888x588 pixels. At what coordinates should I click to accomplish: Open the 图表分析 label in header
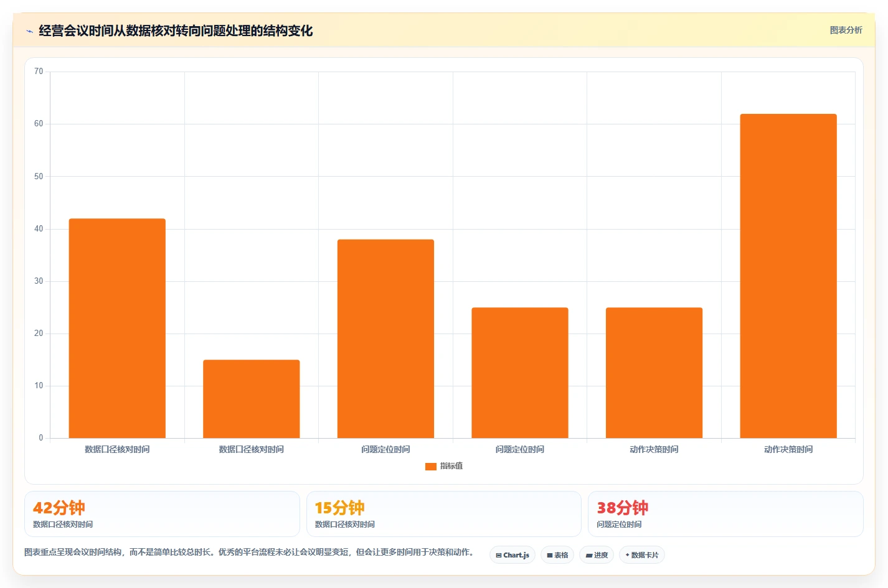(x=846, y=30)
